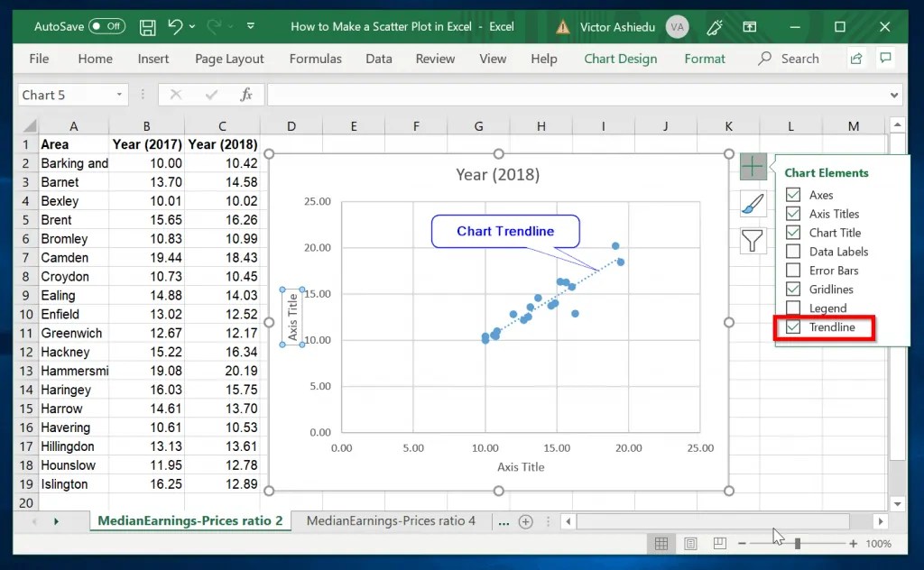Uncheck the Chart Title checkbox

[793, 233]
